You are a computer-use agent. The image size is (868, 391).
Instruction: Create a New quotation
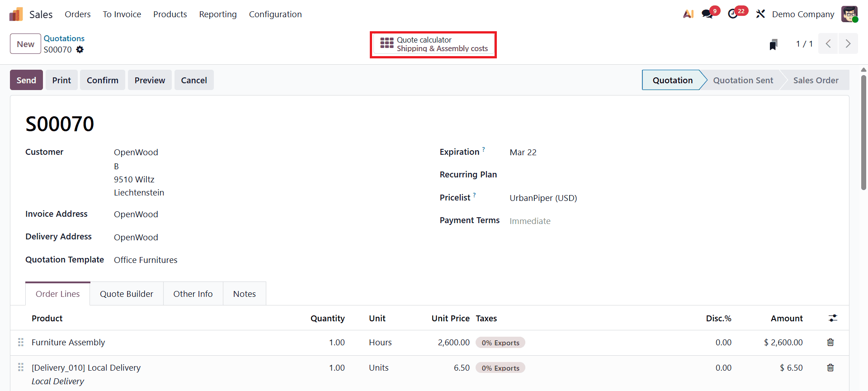pyautogui.click(x=25, y=44)
